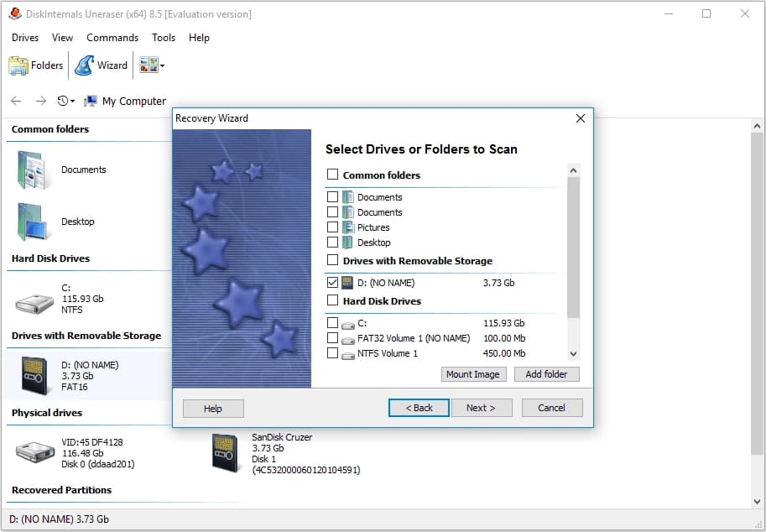This screenshot has width=766, height=532.
Task: Click the back navigation arrow
Action: point(16,100)
